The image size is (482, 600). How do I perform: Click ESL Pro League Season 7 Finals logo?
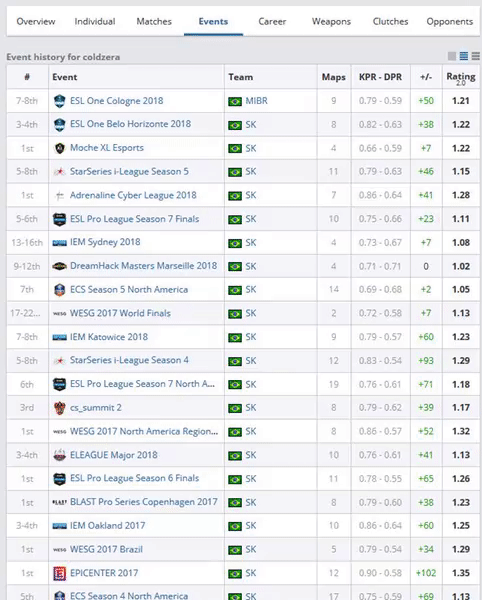pyautogui.click(x=59, y=219)
